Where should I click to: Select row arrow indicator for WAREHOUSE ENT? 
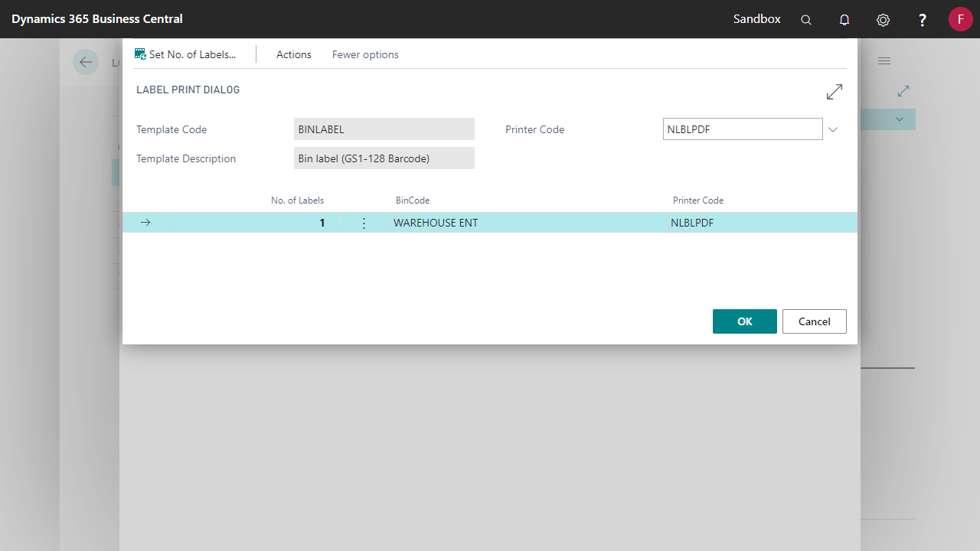(x=145, y=223)
